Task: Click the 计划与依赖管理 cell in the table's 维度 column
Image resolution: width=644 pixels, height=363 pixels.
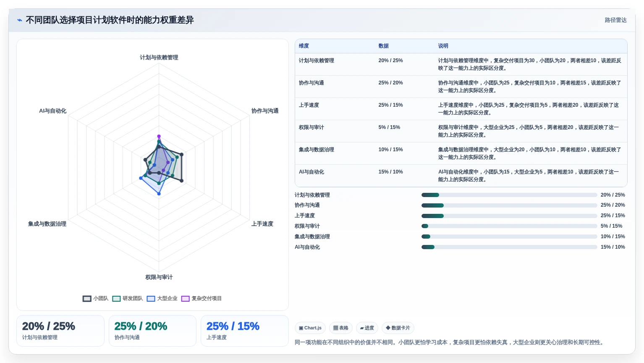Action: click(317, 60)
